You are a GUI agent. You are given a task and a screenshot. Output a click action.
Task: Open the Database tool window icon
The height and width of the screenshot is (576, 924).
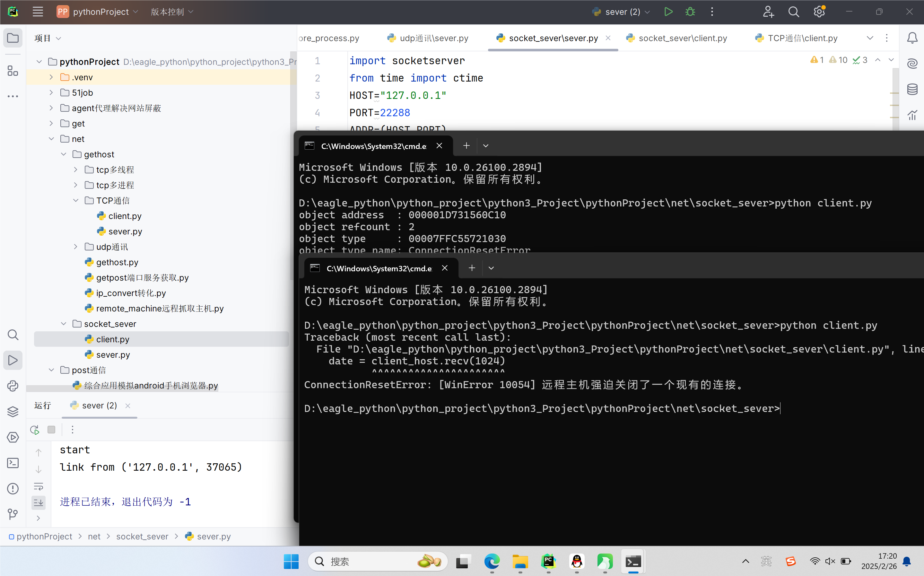[912, 89]
